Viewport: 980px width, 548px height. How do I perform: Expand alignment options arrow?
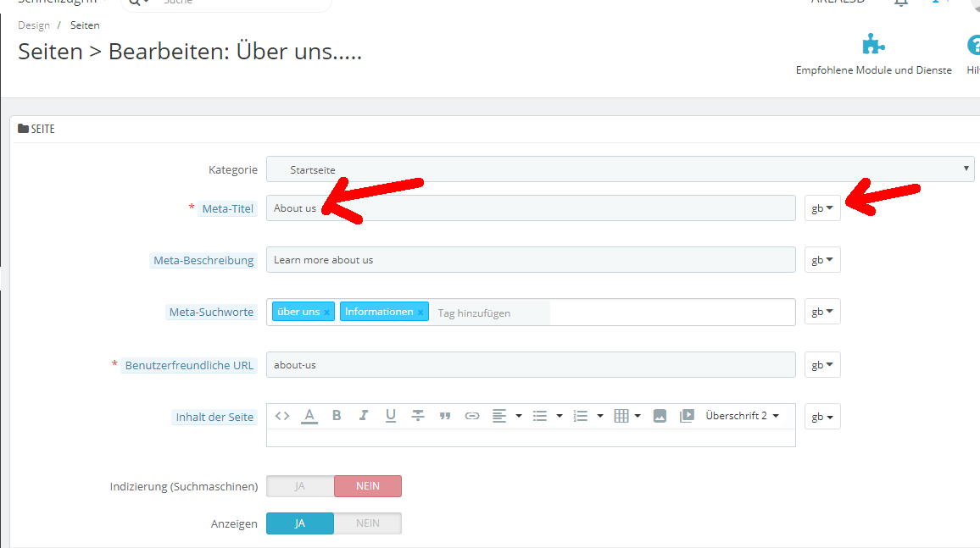[x=519, y=416]
